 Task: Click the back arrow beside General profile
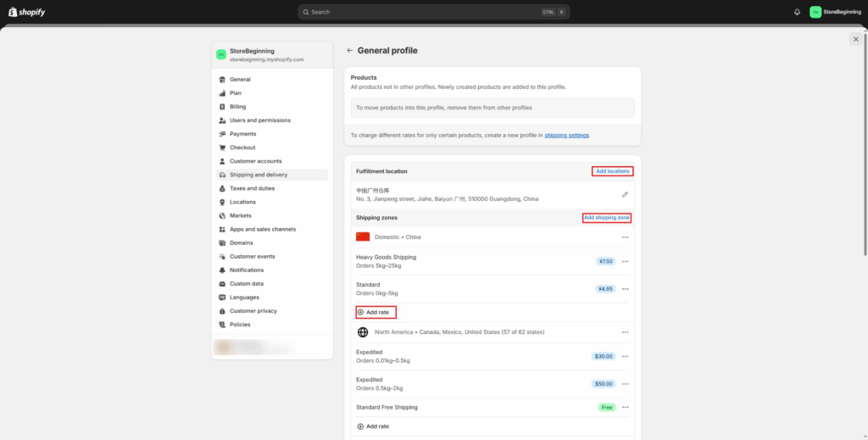pyautogui.click(x=349, y=51)
